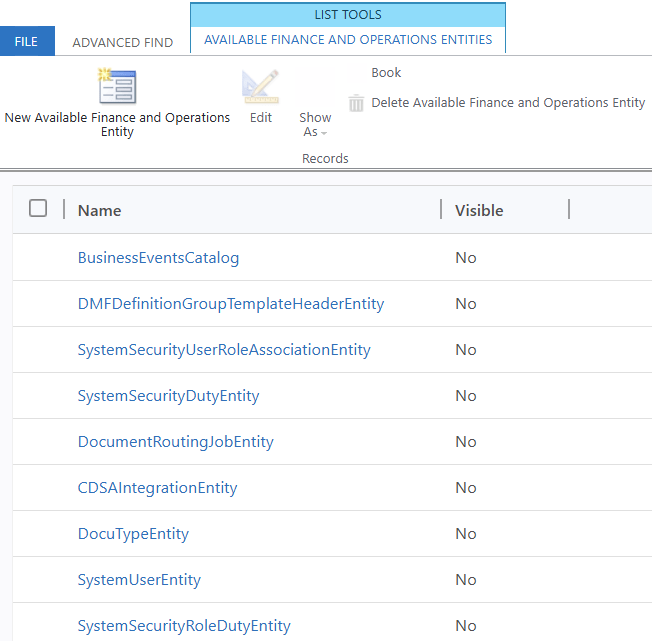Viewport: 652px width, 641px height.
Task: Toggle the select-all checkbox in header
Action: tap(38, 208)
